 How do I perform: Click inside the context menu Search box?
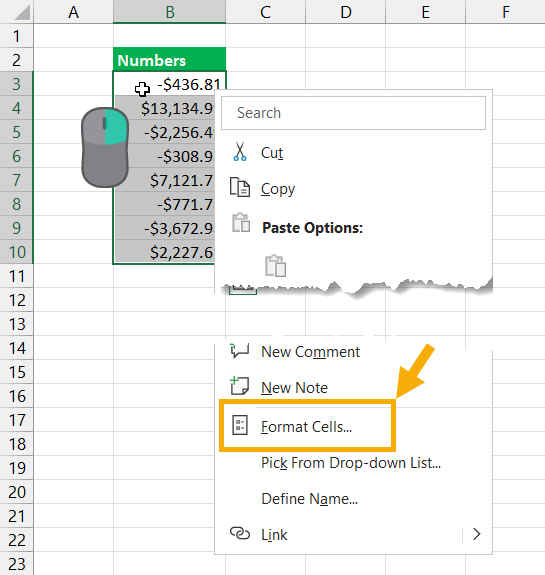coord(353,113)
